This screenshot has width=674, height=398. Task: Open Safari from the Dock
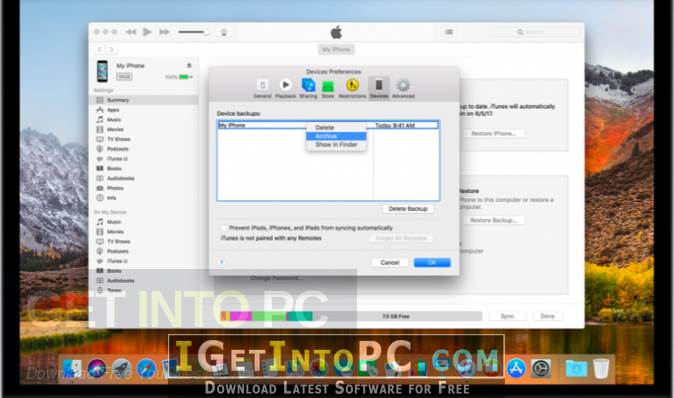147,369
